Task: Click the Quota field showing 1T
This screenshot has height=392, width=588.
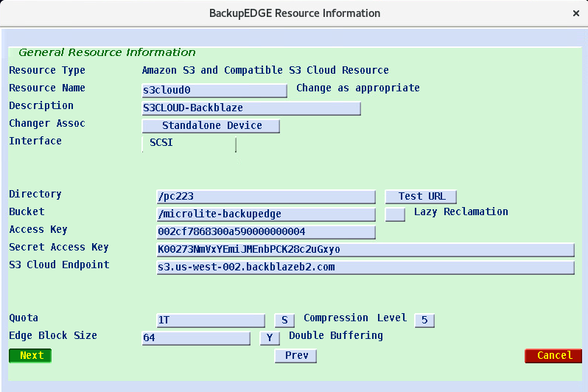Action: point(211,321)
